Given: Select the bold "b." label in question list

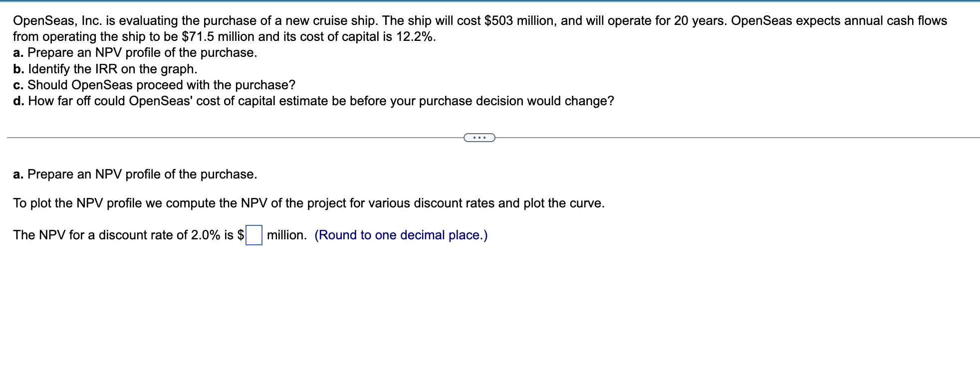Looking at the screenshot, I should tap(19, 69).
